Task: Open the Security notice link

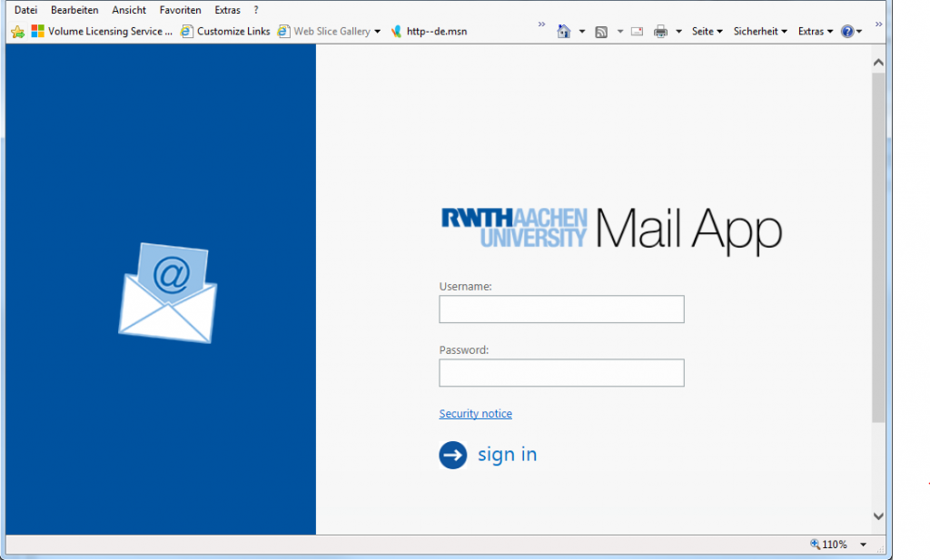Action: pyautogui.click(x=475, y=414)
